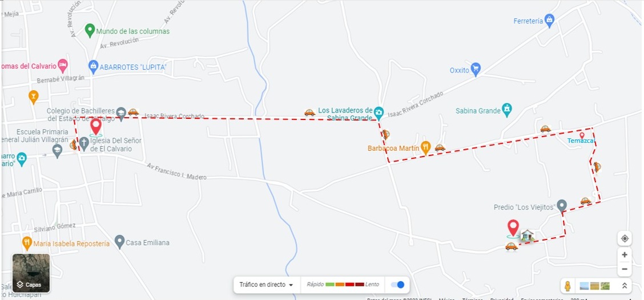Screen dimensions: 644x300
Task: Toggle the live traffic switch off
Action: [x=397, y=285]
